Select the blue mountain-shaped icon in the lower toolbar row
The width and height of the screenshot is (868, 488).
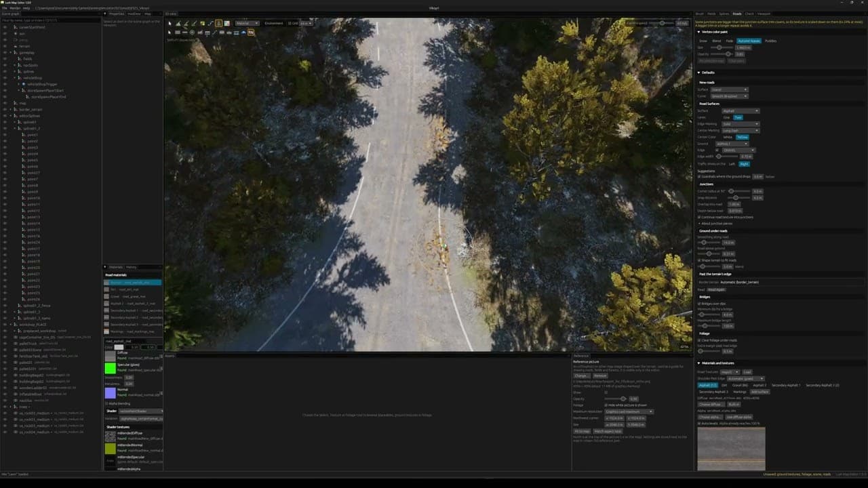coord(243,33)
